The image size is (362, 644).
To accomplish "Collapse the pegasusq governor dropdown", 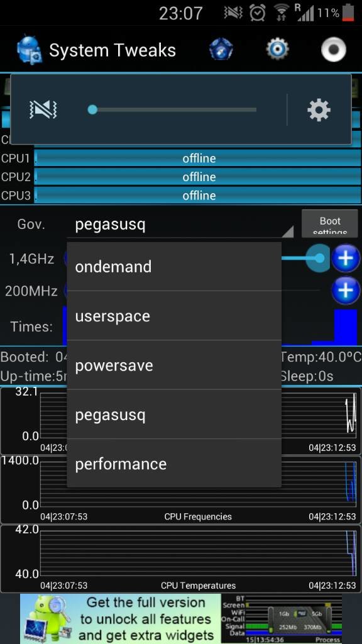I will coord(180,225).
